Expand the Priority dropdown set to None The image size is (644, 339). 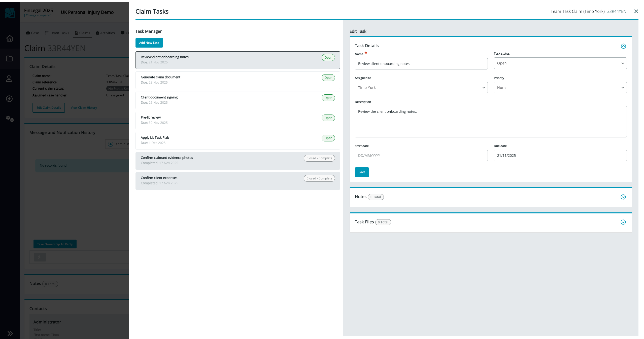coord(560,87)
